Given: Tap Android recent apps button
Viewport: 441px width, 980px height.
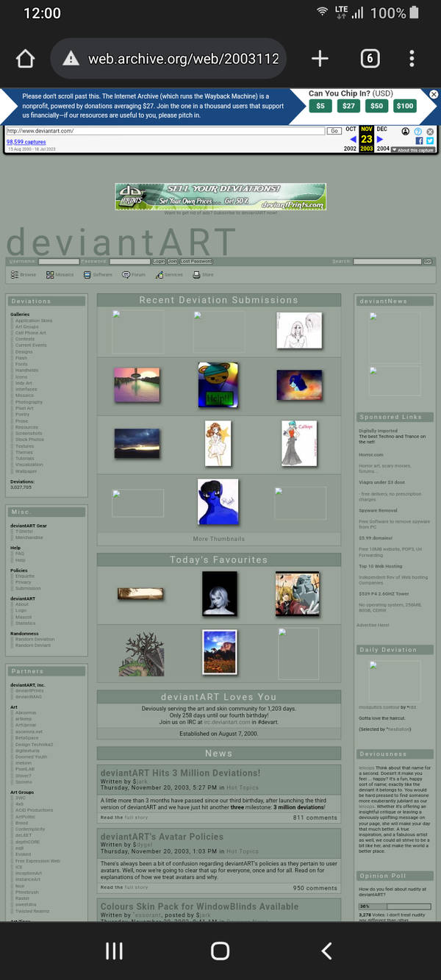Looking at the screenshot, I should 114,951.
